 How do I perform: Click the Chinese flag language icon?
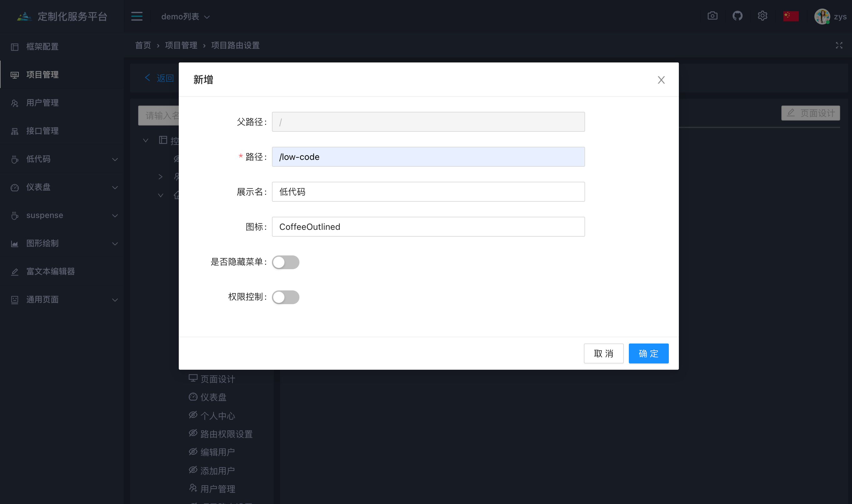[790, 16]
